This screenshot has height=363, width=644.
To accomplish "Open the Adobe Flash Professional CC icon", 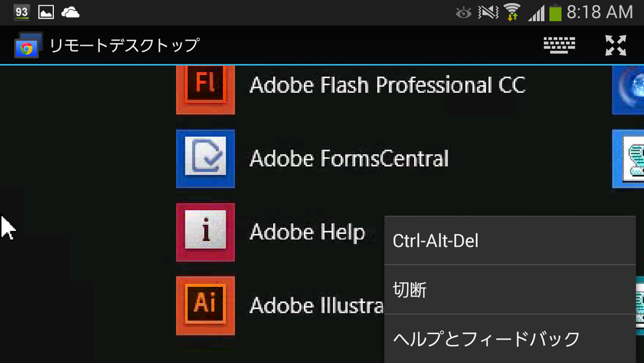I will click(x=205, y=86).
